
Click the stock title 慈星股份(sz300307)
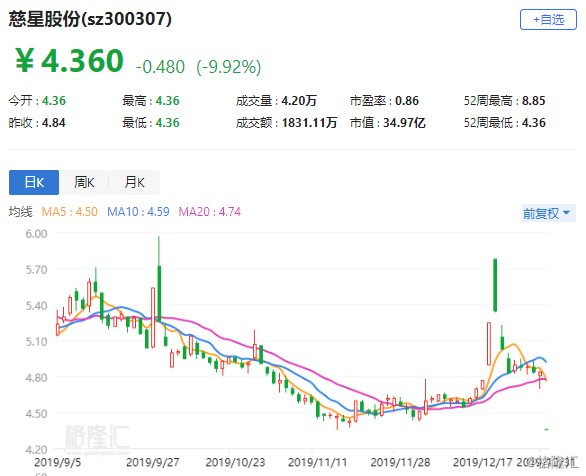tap(90, 19)
